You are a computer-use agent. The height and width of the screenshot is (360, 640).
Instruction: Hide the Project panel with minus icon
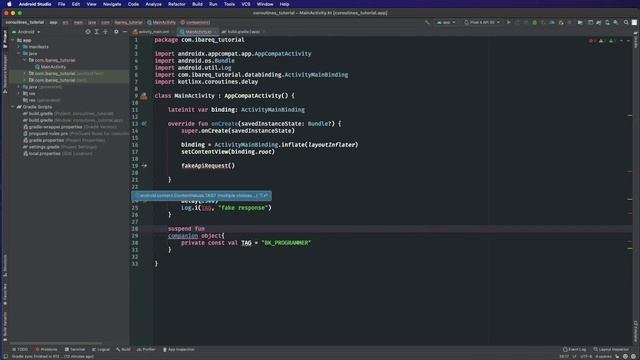click(x=125, y=31)
